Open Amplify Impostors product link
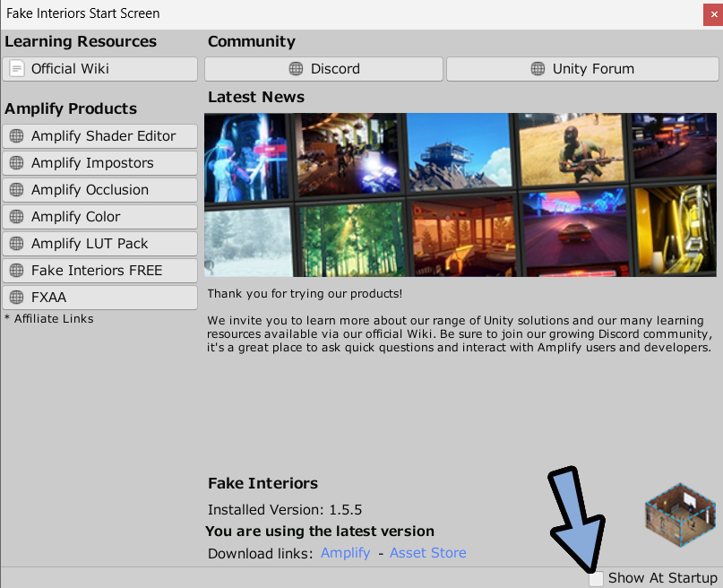The image size is (723, 588). tap(99, 163)
